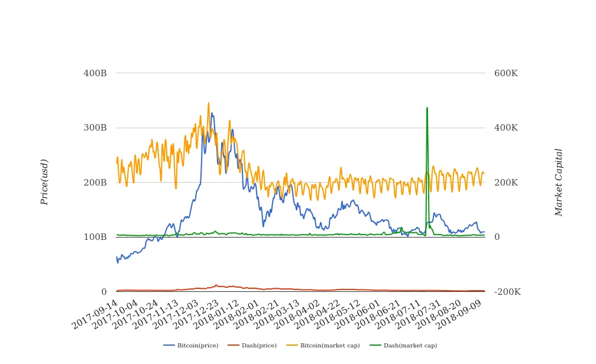Click the 2018-05-12 date label
The width and height of the screenshot is (596, 364).
pyautogui.click(x=338, y=314)
